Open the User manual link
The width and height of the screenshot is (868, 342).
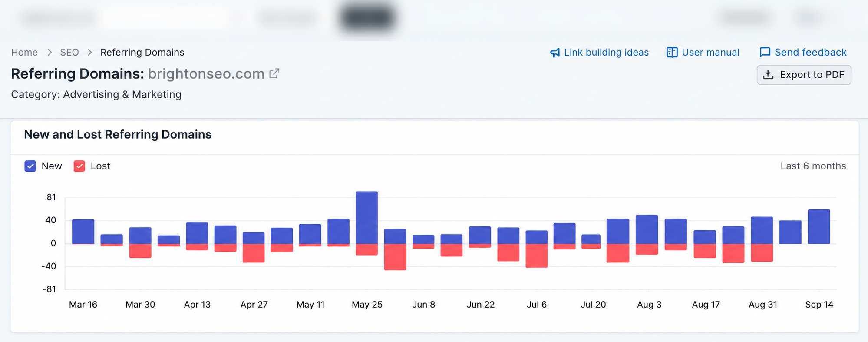click(710, 53)
